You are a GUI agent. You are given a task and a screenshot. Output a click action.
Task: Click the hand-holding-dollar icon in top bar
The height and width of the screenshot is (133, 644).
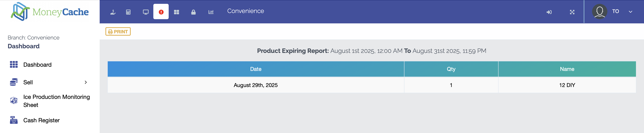[x=113, y=12]
